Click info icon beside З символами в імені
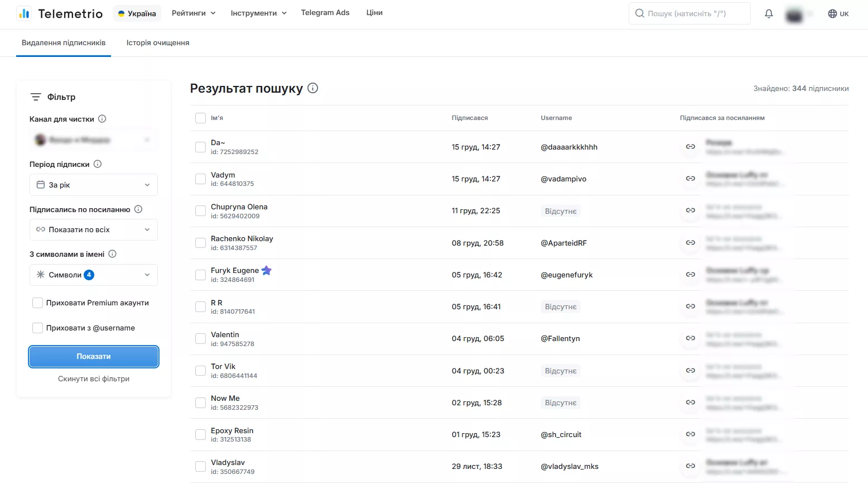 pyautogui.click(x=112, y=254)
